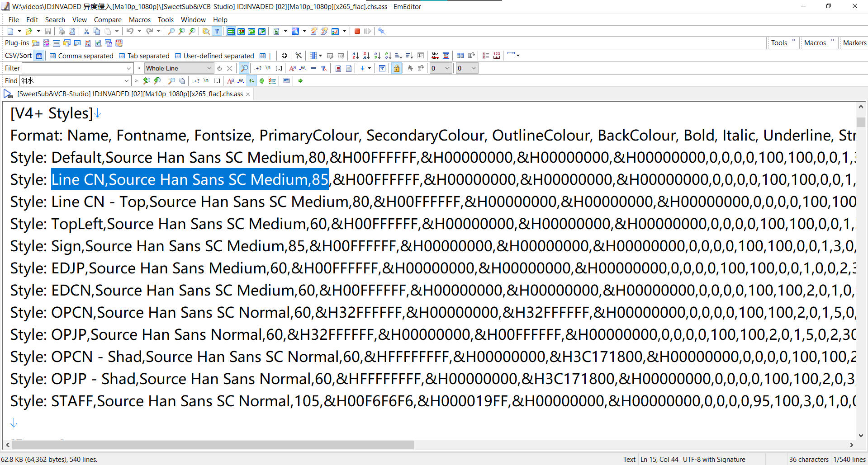
Task: Toggle regular expression in Filter bar
Action: pyautogui.click(x=258, y=68)
